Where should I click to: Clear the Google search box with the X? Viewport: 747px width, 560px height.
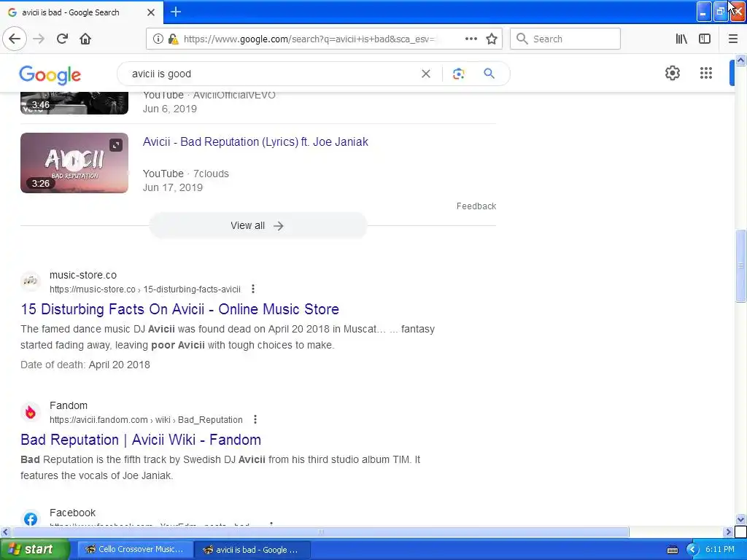[426, 74]
